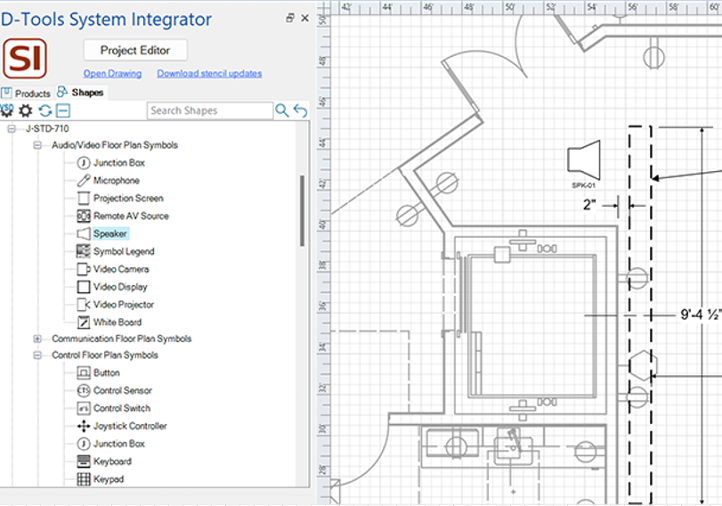
Task: Click into the Search Shapes field
Action: point(208,111)
